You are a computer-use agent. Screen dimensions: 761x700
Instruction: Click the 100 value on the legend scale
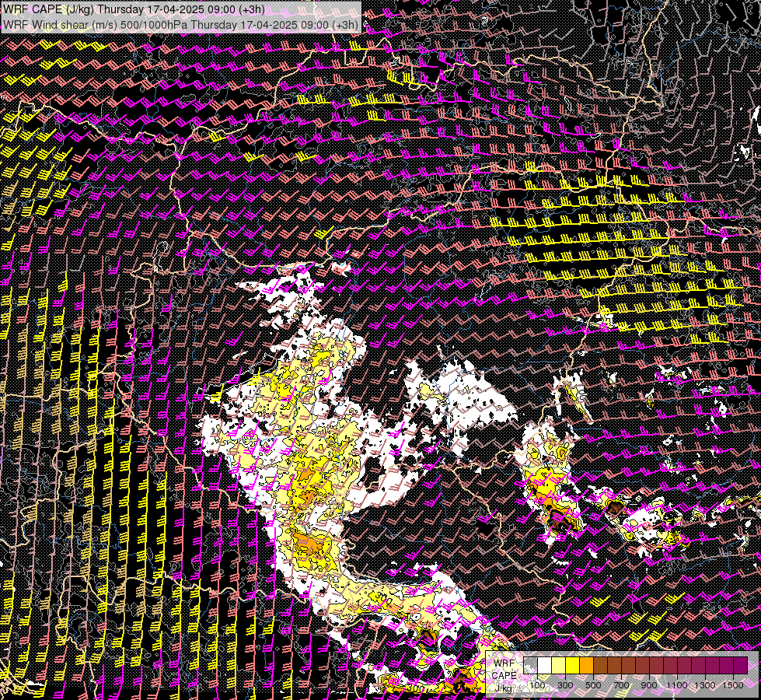[x=537, y=685]
